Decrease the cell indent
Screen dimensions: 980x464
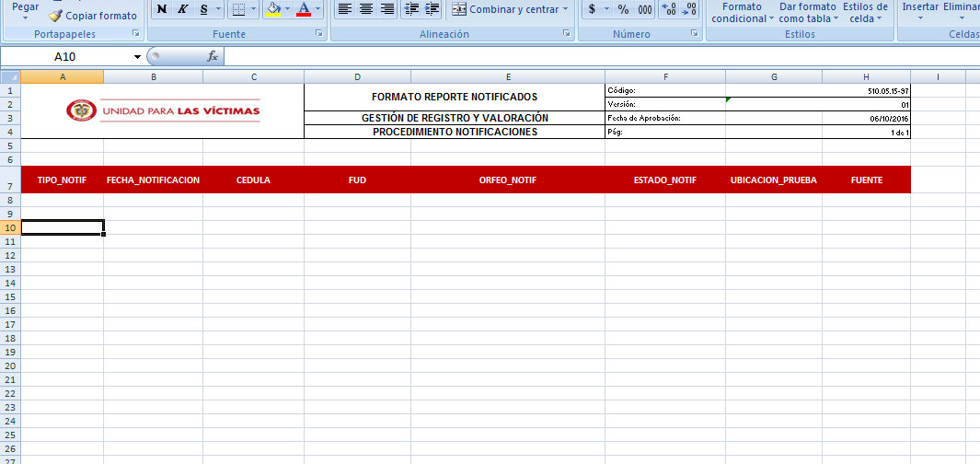(411, 9)
